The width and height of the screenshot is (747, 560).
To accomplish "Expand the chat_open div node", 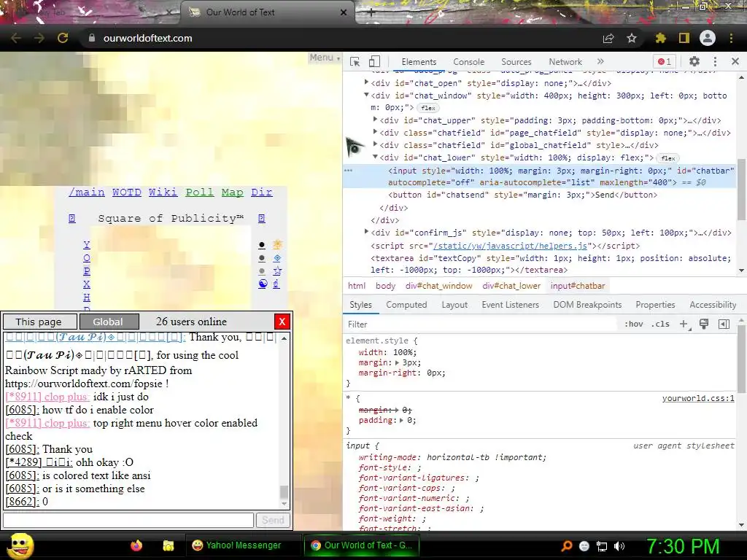I will pyautogui.click(x=366, y=82).
